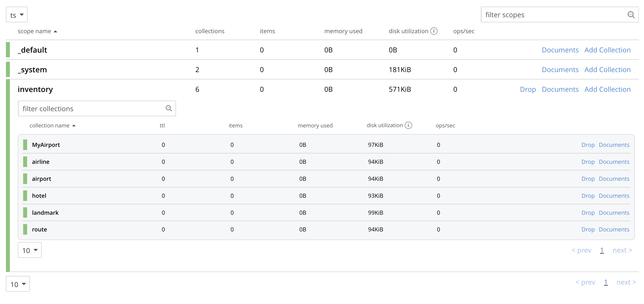Viewport: 644px width, 304px height.
Task: Open scopes page size dropdown at bottom
Action: 18,284
